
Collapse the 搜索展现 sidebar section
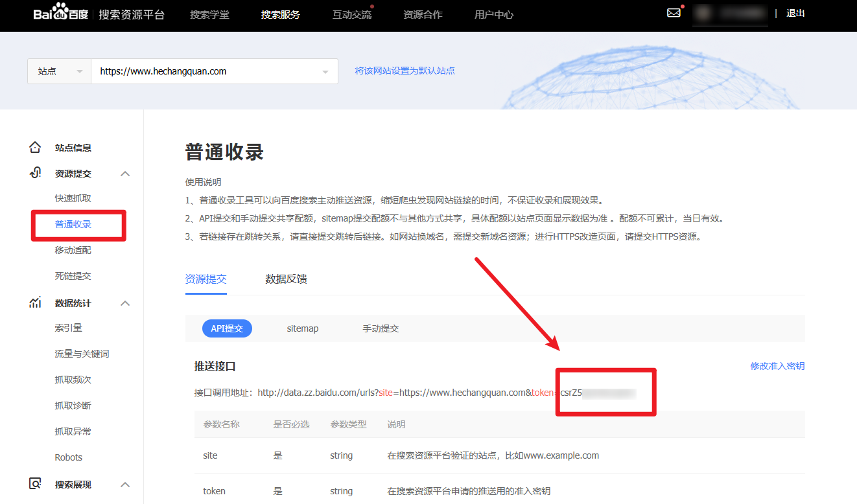tap(126, 485)
